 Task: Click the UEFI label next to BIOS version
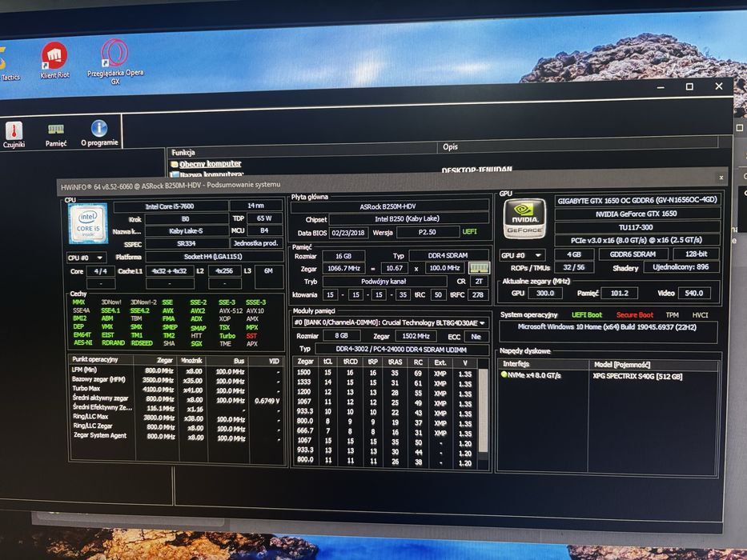coord(469,231)
